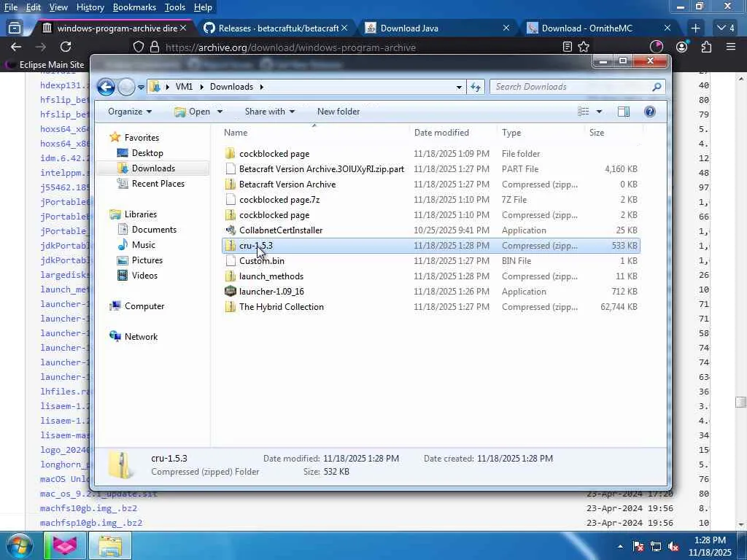Click the Open button in Explorer toolbar
Viewport: 747px width, 560px height.
(193, 112)
